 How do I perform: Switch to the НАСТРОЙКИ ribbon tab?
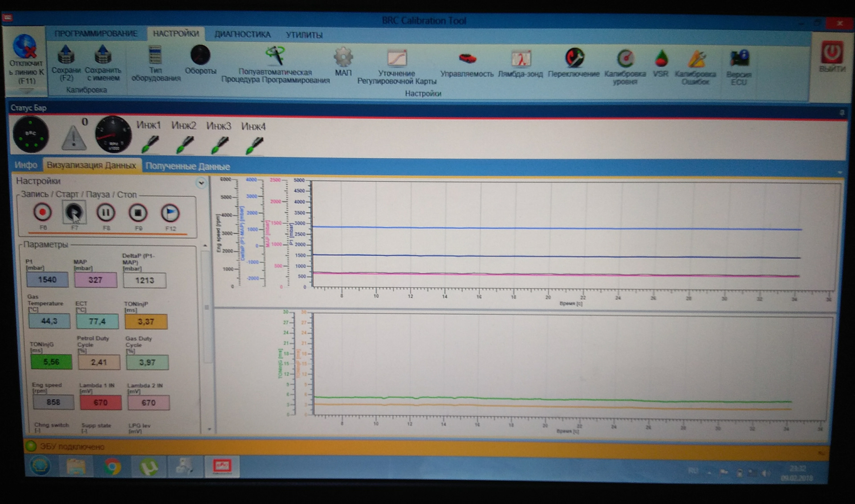pyautogui.click(x=176, y=34)
